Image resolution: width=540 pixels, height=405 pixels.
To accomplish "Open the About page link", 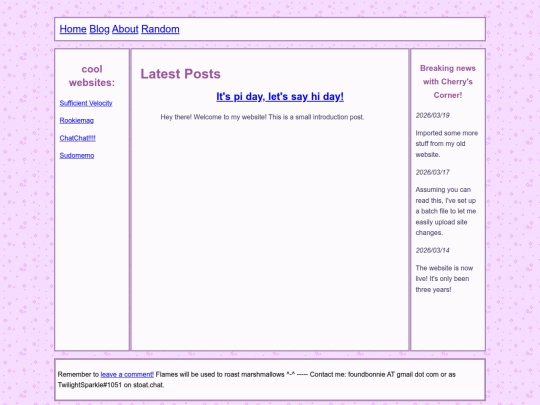I will tap(125, 29).
